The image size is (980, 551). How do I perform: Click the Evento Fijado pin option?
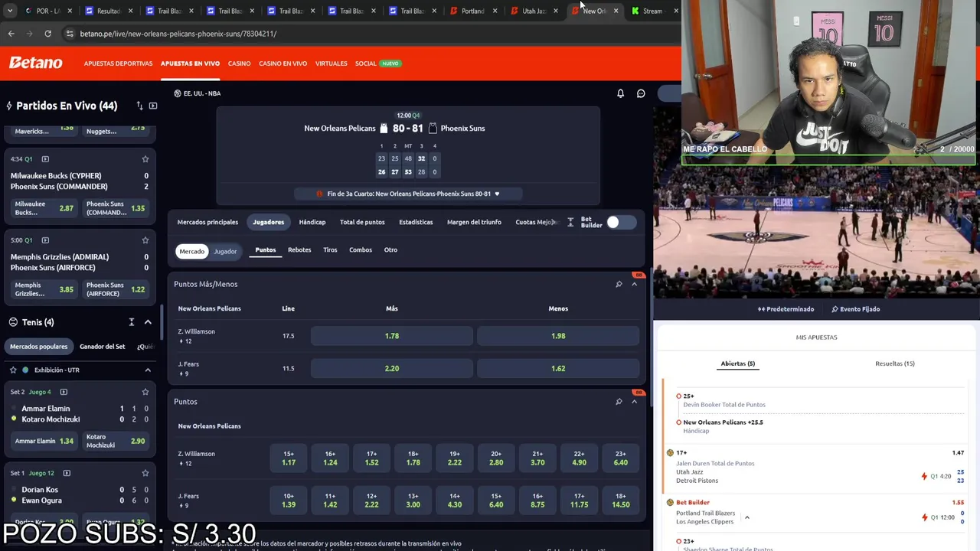click(855, 309)
